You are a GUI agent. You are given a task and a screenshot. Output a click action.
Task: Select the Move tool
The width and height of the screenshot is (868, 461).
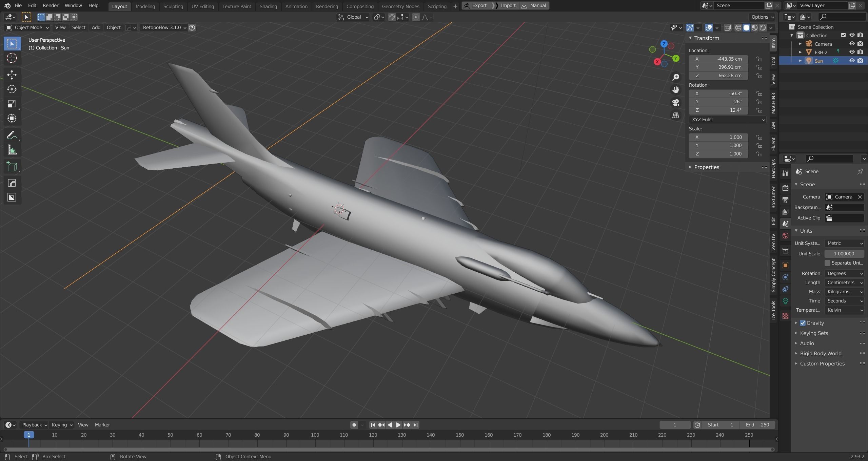click(12, 75)
